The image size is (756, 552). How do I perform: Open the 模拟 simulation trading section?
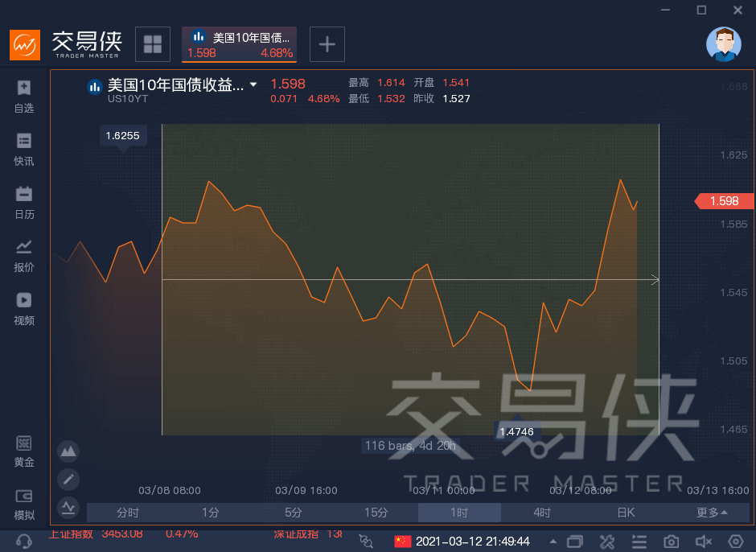coord(24,505)
